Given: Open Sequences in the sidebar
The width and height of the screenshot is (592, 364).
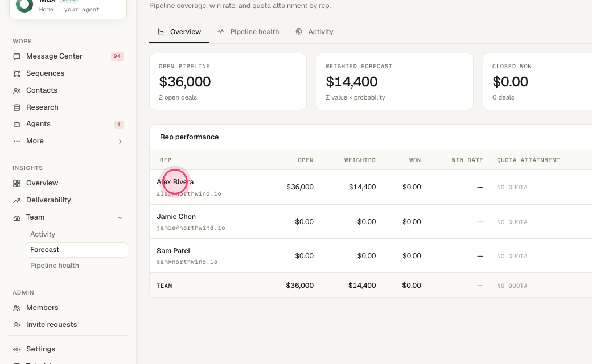Looking at the screenshot, I should click(x=68, y=73).
